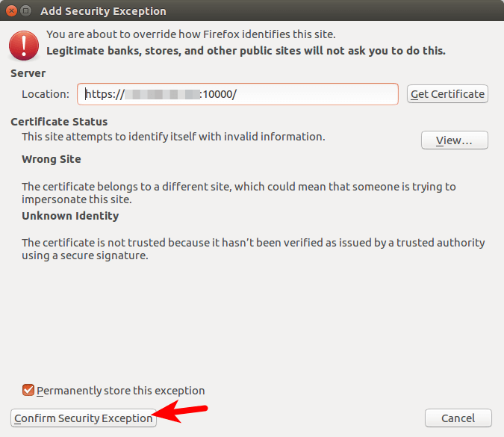Viewport: 504px width, 437px height.
Task: Click the Unknown Identity heading
Action: click(x=70, y=216)
